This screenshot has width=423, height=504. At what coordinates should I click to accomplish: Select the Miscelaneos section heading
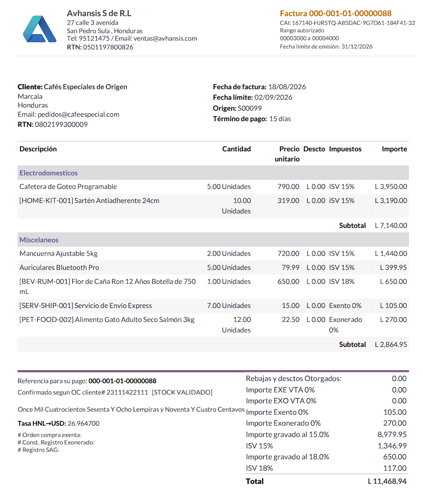coord(39,240)
